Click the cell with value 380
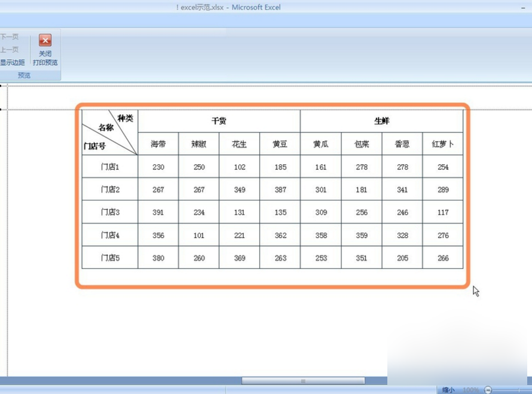532x394 pixels. (x=158, y=258)
